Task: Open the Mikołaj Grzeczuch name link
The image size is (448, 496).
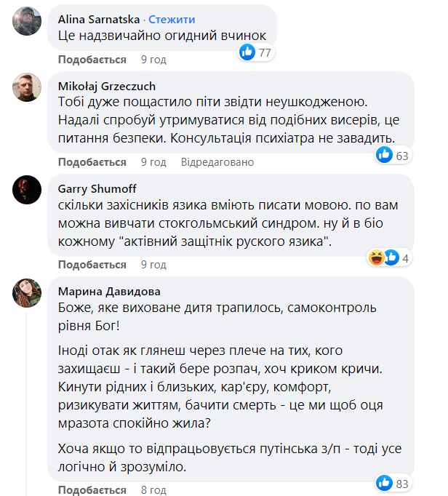Action: 107,87
